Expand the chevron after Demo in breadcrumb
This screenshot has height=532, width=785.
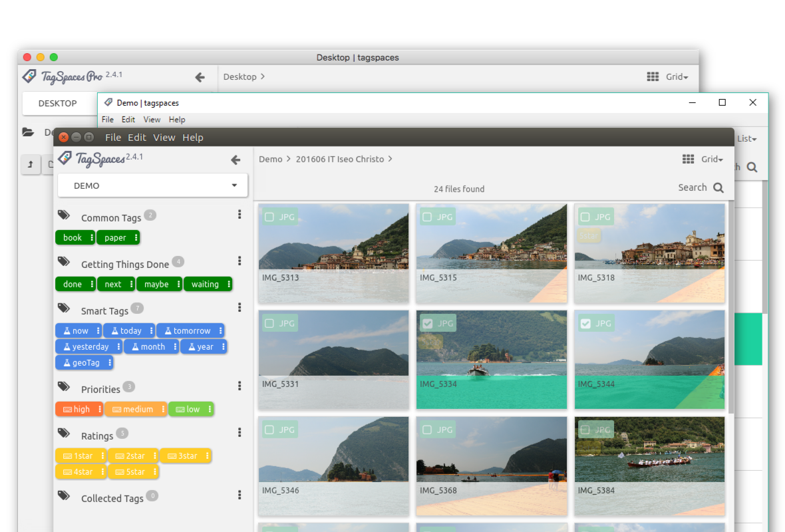(288, 159)
